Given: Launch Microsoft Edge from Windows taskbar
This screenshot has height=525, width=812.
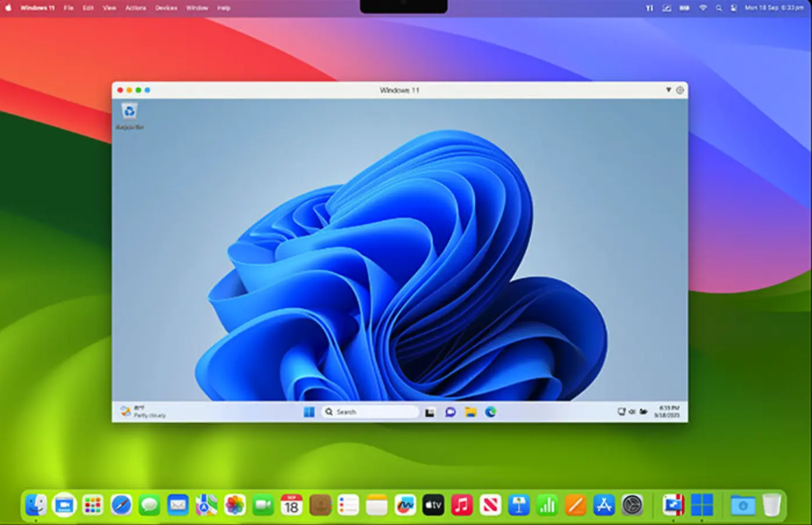Looking at the screenshot, I should pyautogui.click(x=491, y=412).
